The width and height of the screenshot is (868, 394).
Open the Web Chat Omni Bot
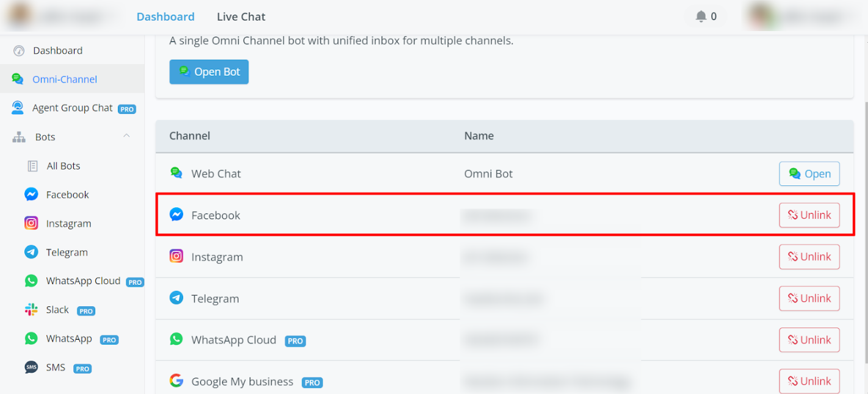click(809, 174)
